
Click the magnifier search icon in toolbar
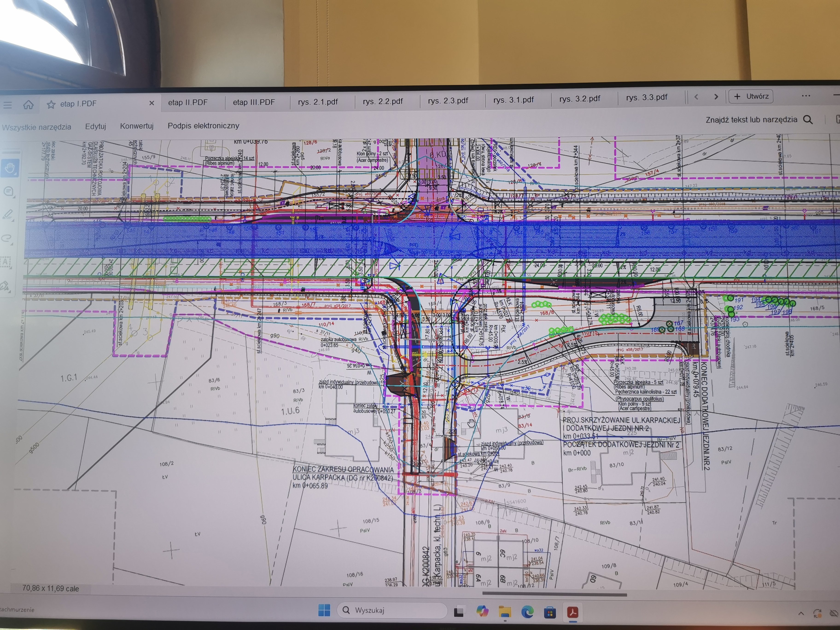(x=808, y=120)
